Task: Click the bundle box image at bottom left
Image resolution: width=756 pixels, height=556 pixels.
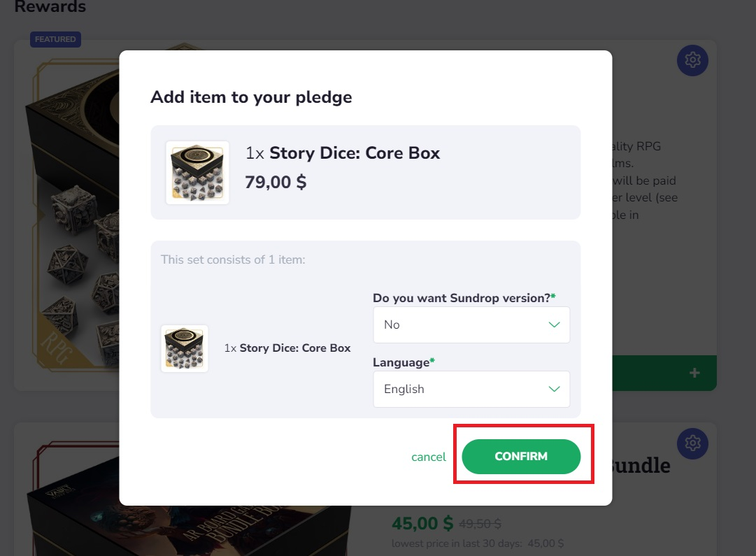Action: (x=70, y=504)
